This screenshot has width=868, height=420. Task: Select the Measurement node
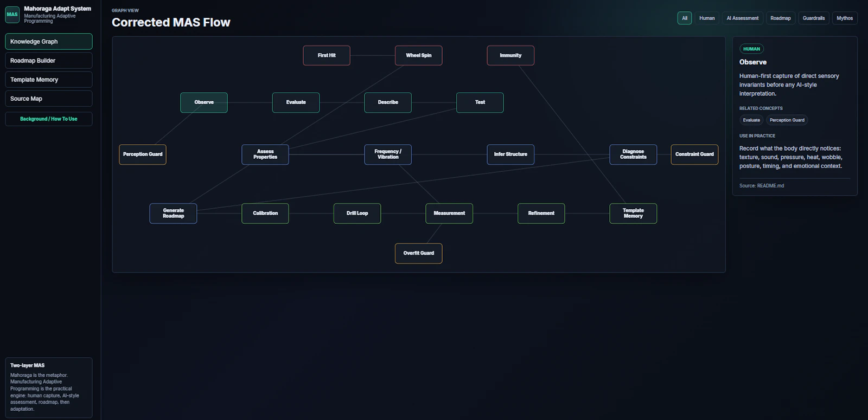click(x=449, y=214)
